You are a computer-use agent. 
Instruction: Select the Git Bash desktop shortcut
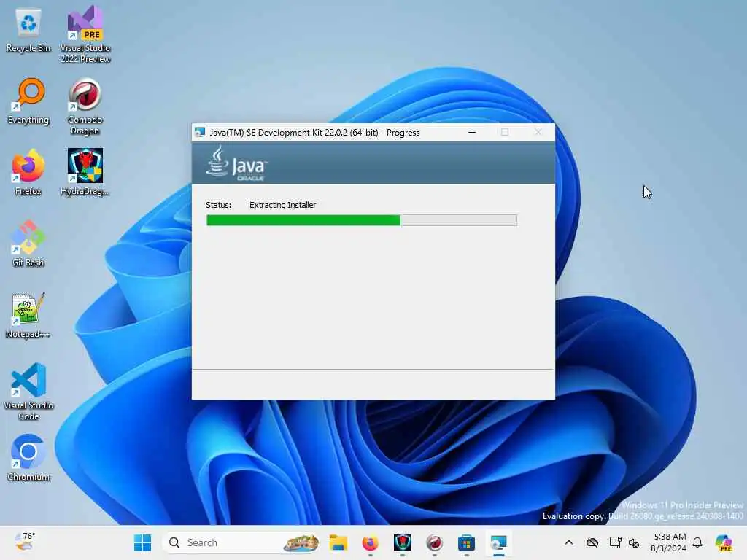pyautogui.click(x=28, y=244)
